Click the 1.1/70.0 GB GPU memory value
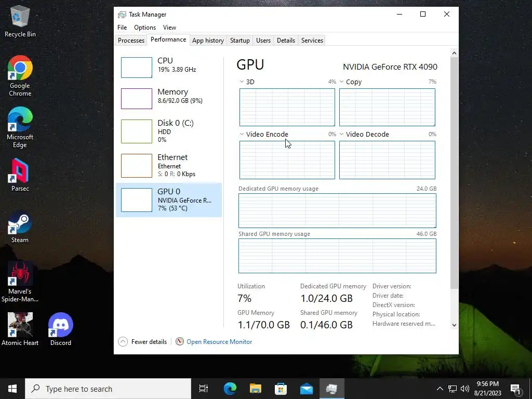532x399 pixels. click(x=263, y=325)
